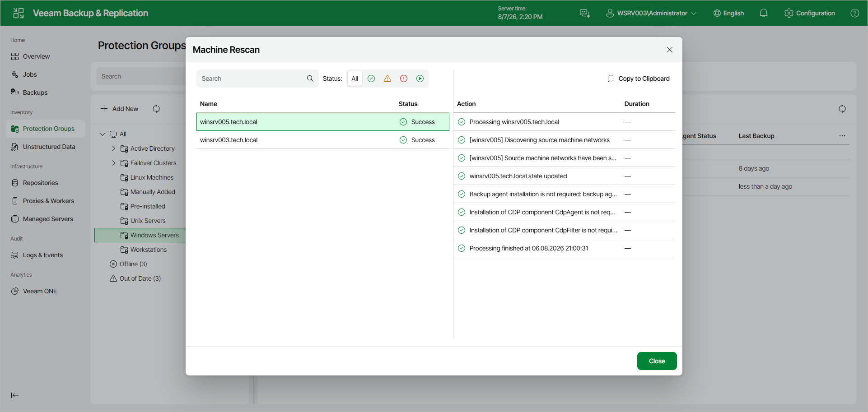868x412 pixels.
Task: Click the Discovering source machine networks row
Action: pos(565,140)
